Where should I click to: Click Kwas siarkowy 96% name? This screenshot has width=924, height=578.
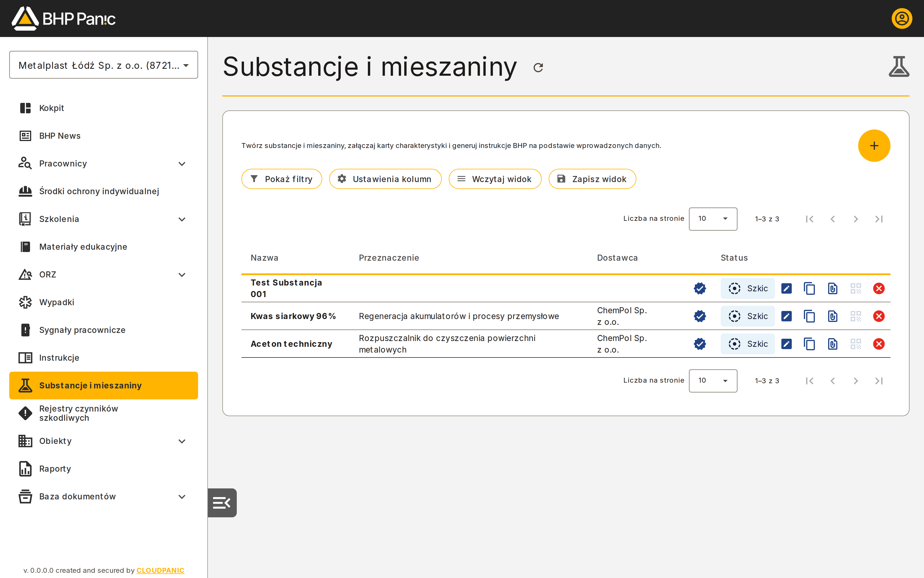point(293,316)
